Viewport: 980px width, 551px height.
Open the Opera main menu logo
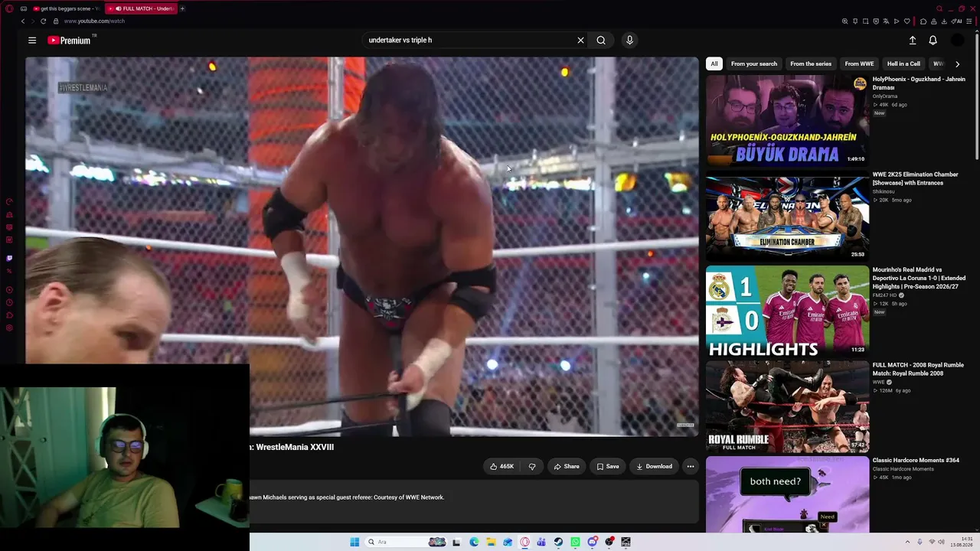[9, 8]
